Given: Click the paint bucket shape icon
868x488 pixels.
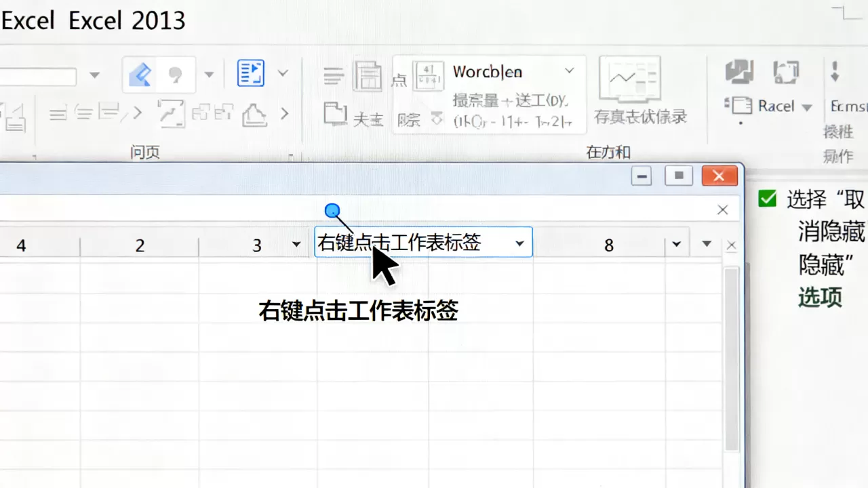Looking at the screenshot, I should (254, 115).
